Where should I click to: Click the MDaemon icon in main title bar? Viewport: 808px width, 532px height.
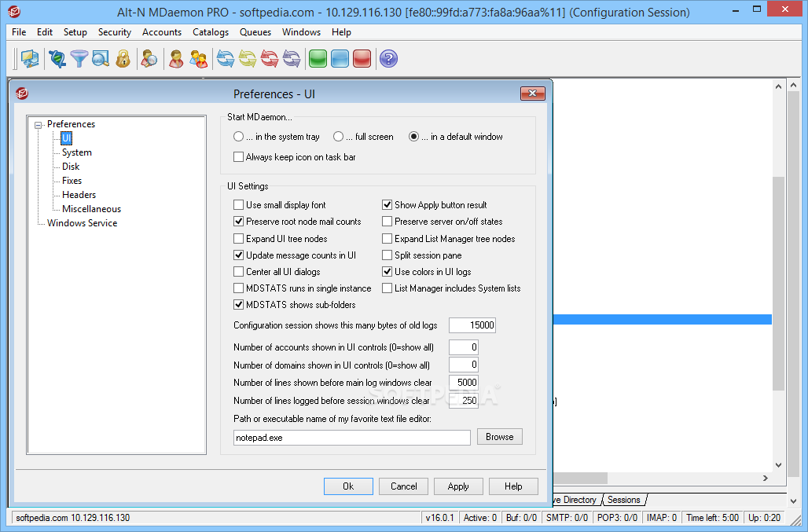(x=14, y=11)
